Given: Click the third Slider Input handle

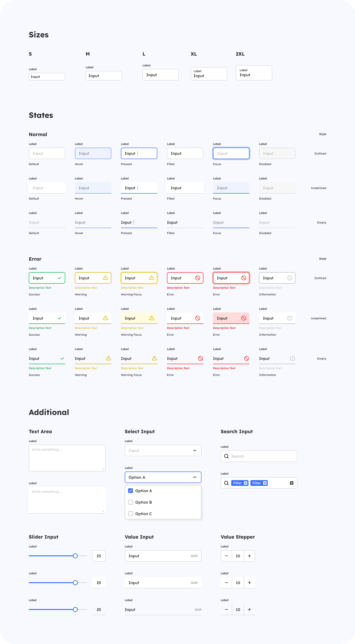Looking at the screenshot, I should (75, 609).
